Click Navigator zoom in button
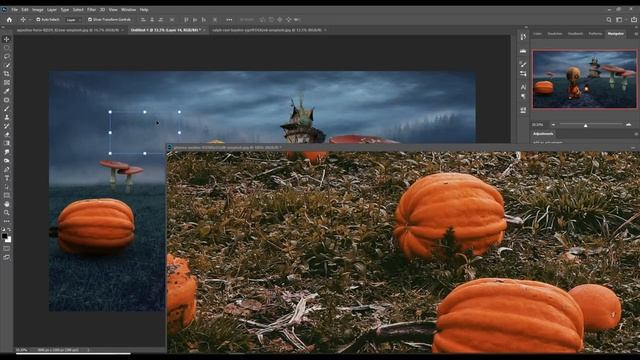Viewport: 640px width, 360px height. [x=629, y=124]
